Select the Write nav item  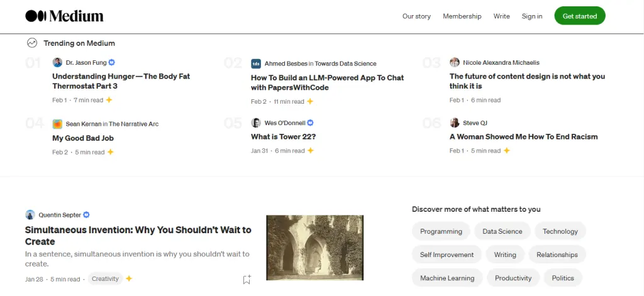click(501, 16)
